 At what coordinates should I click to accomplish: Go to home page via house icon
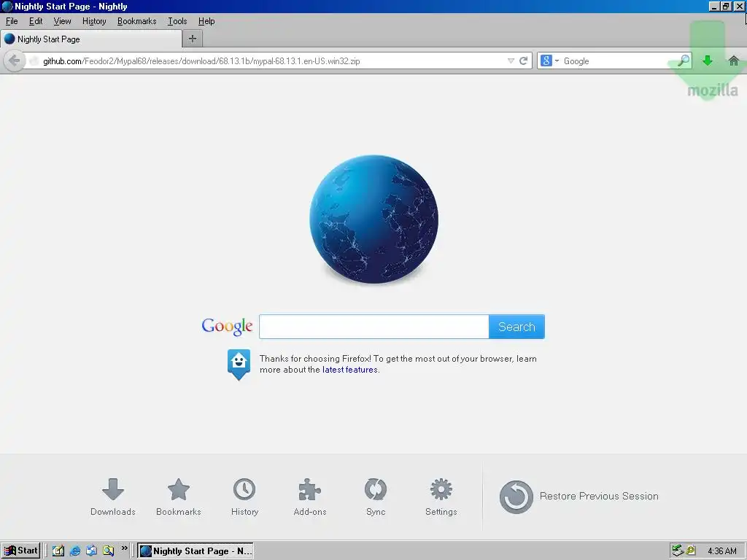pyautogui.click(x=734, y=61)
